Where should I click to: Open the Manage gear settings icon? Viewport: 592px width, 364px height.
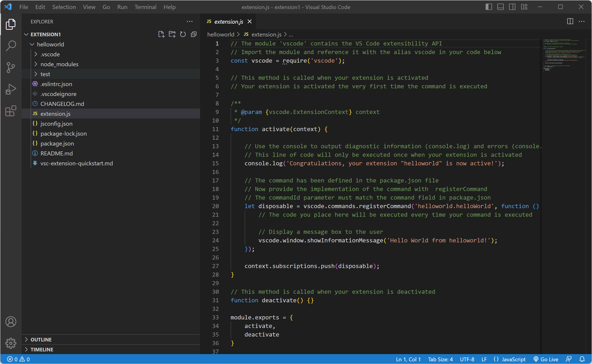11,343
